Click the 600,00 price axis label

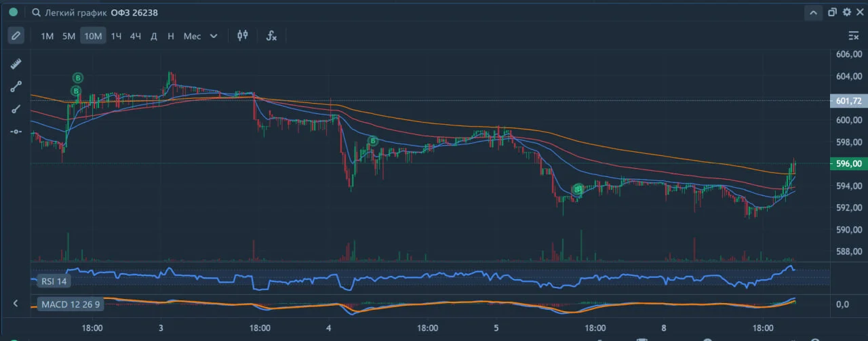tap(848, 120)
